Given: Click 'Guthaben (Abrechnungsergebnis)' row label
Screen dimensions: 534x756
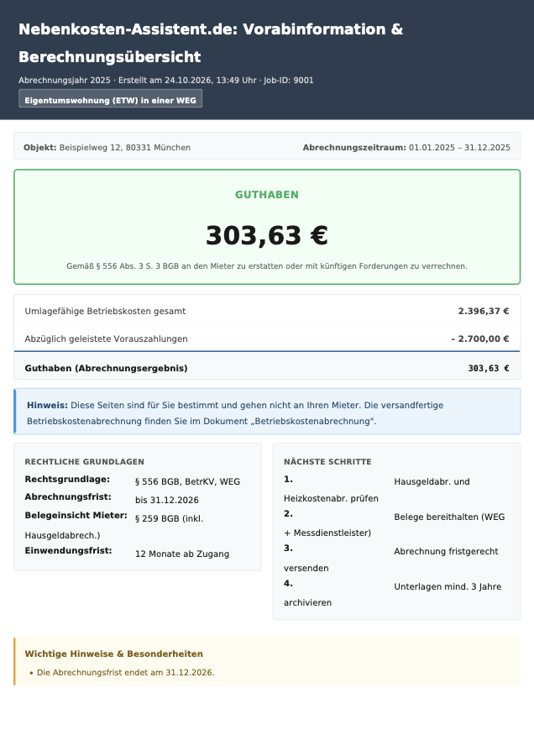Looking at the screenshot, I should pos(106,369).
